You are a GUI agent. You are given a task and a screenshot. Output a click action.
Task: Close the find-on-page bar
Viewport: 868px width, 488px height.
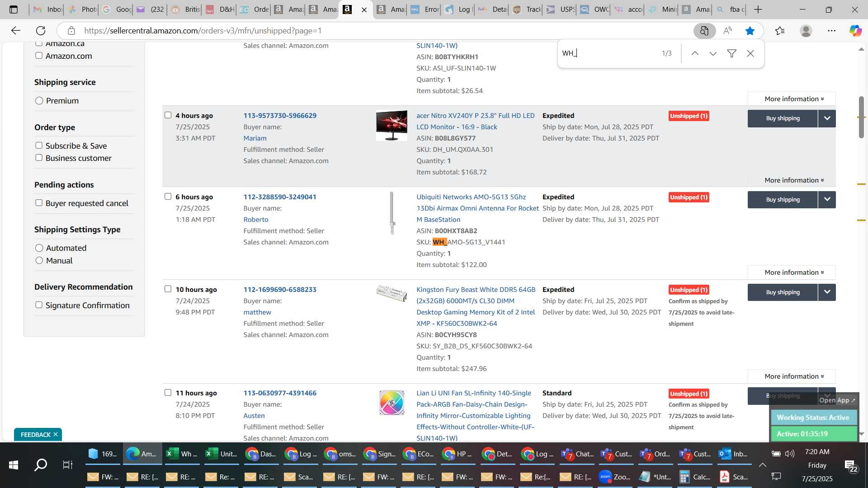[x=750, y=53]
